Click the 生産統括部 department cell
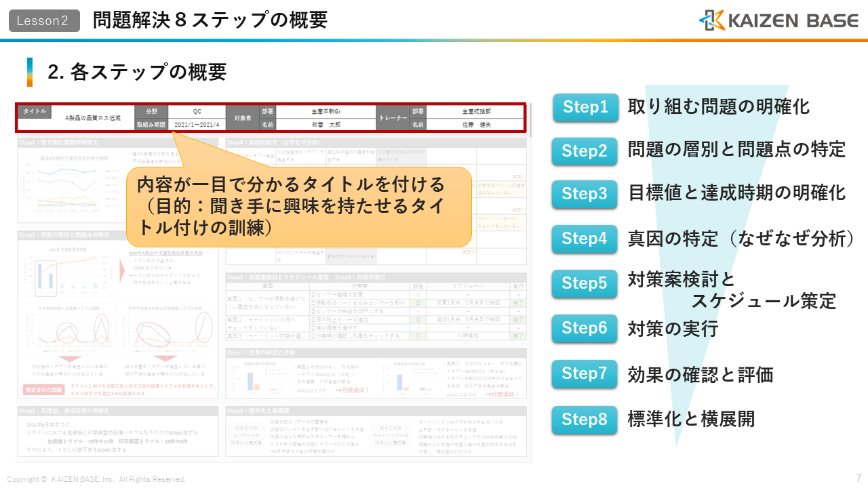 pyautogui.click(x=475, y=111)
